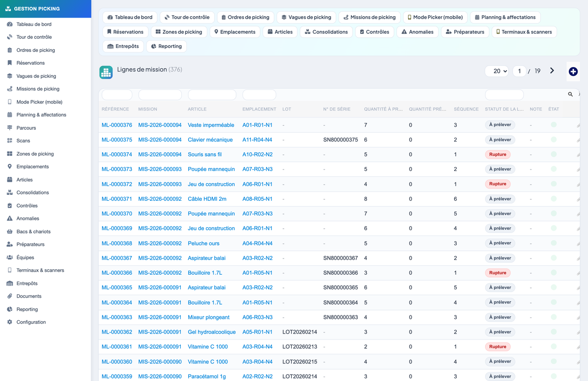Image resolution: width=588 pixels, height=381 pixels.
Task: Open the Tableau de bord top tab
Action: coord(130,17)
